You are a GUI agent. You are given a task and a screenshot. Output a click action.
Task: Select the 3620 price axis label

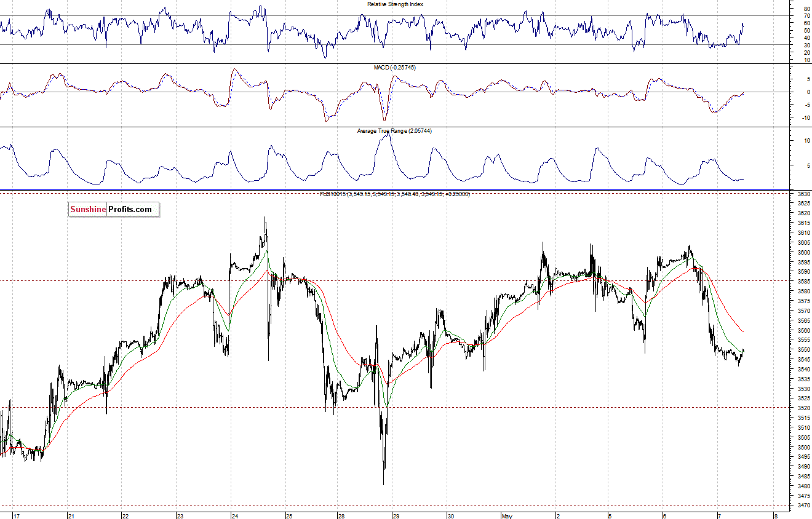pos(803,213)
